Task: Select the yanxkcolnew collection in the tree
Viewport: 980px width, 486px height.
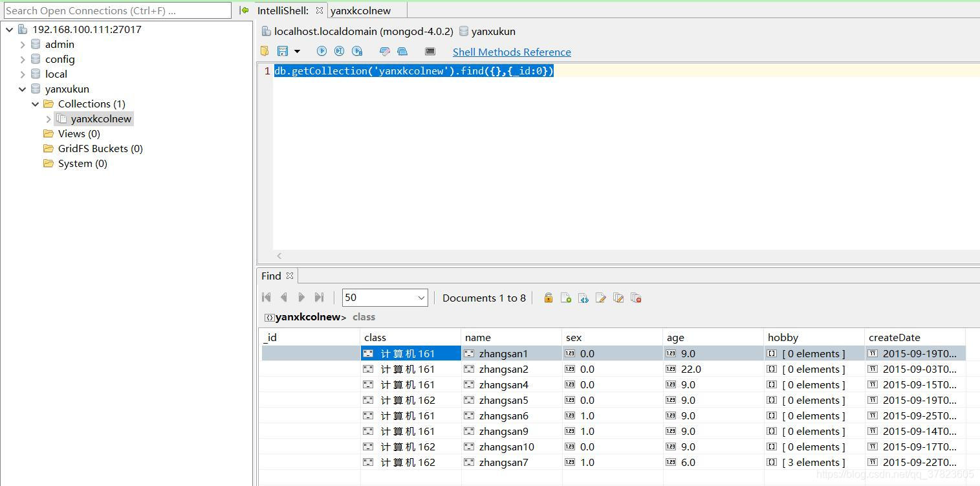Action: [x=101, y=118]
